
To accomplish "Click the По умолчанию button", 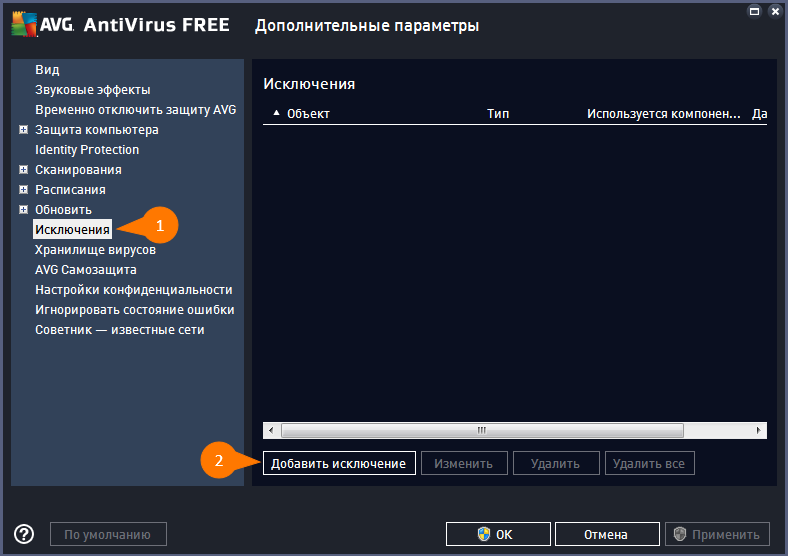I will coord(108,534).
